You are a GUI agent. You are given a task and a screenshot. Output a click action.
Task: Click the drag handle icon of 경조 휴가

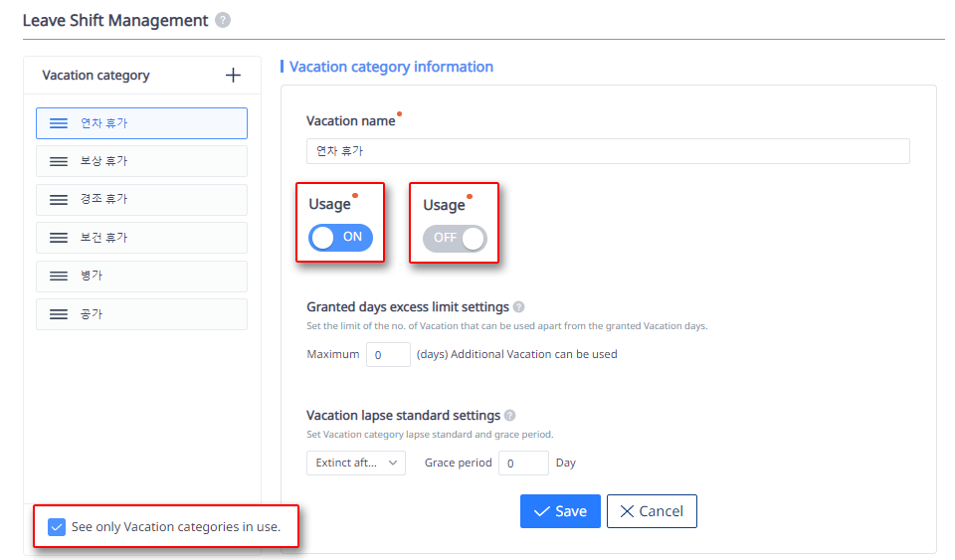59,200
